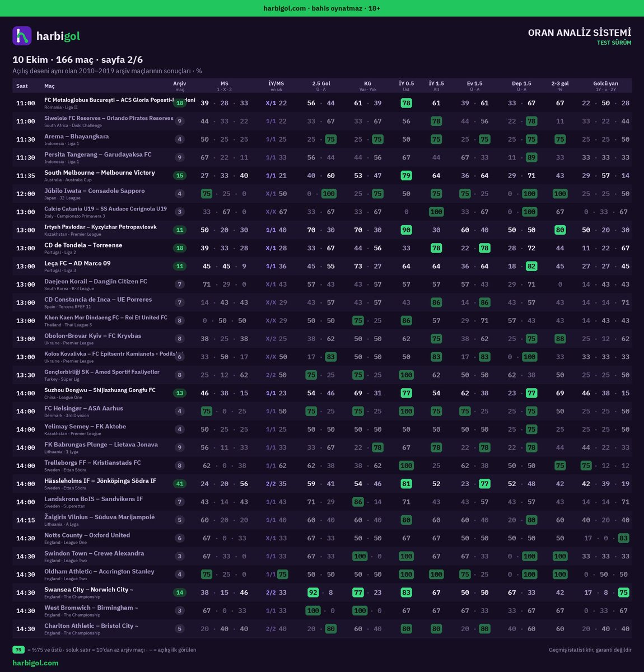
Task: Select FK Babrungas Plunge – Lietava Jonava match
Action: (x=322, y=447)
